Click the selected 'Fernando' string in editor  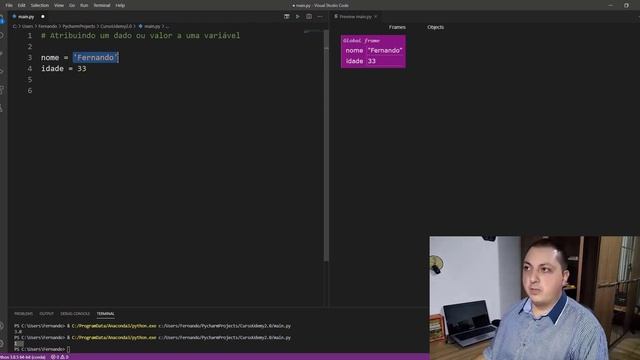pyautogui.click(x=96, y=58)
